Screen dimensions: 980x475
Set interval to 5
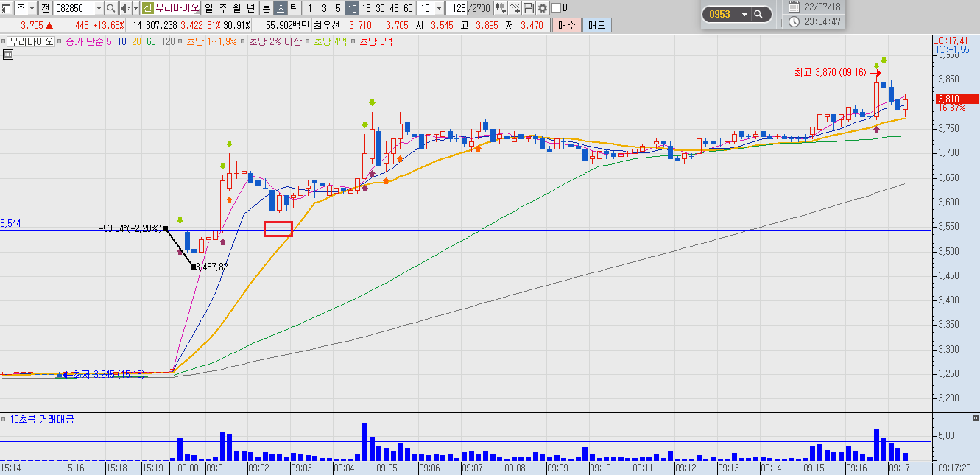pos(338,8)
